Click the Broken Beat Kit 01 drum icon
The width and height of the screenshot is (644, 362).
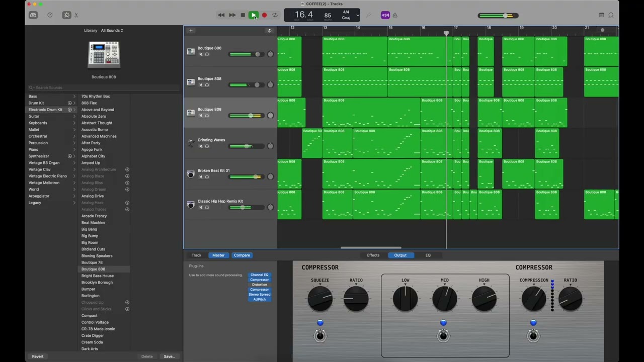[x=191, y=174]
